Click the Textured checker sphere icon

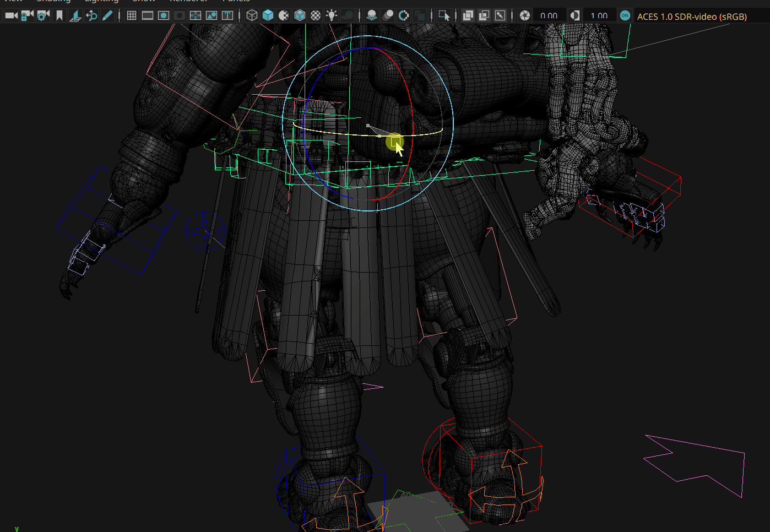316,15
